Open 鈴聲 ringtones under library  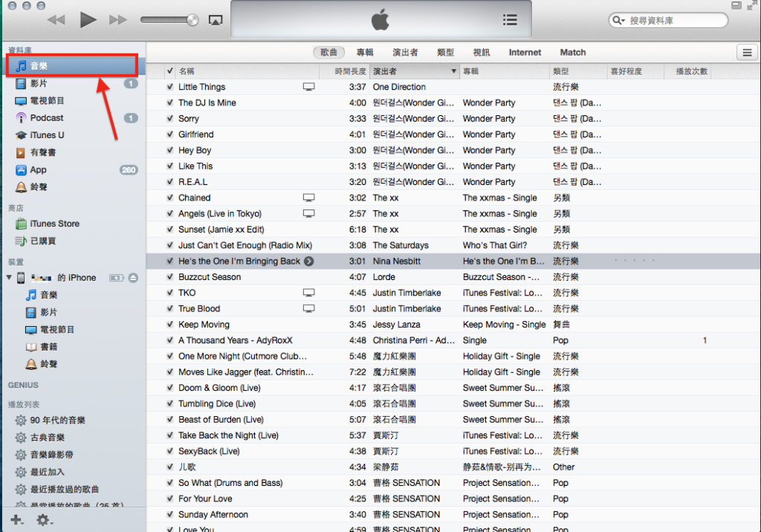(72, 187)
